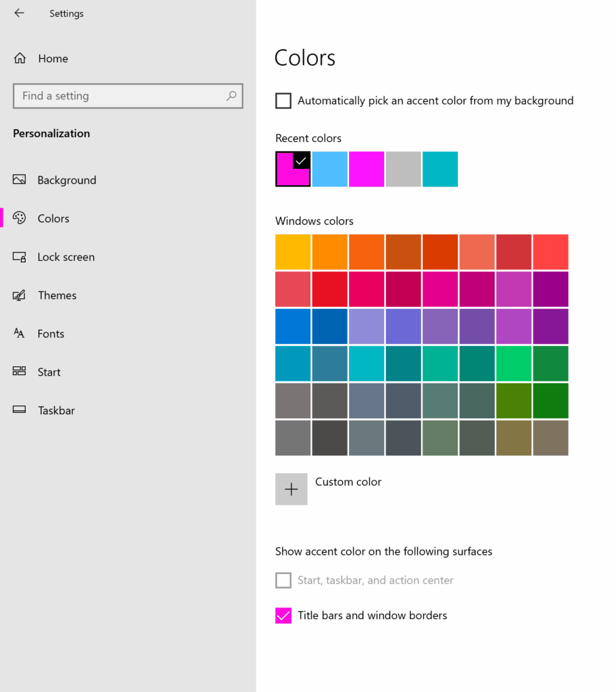Select the yellow-gold swatch in Windows colors
Image resolution: width=616 pixels, height=692 pixels.
point(293,252)
